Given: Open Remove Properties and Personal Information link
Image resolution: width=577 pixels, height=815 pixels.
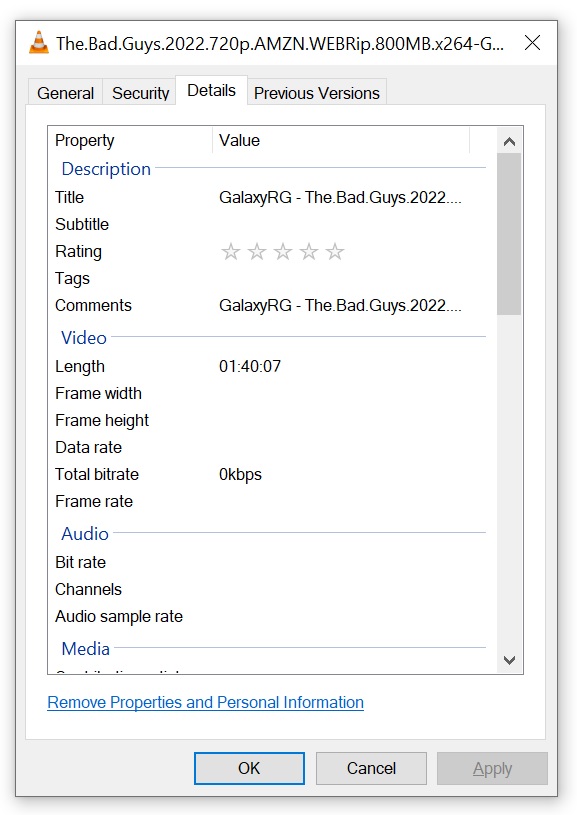Looking at the screenshot, I should coord(205,703).
